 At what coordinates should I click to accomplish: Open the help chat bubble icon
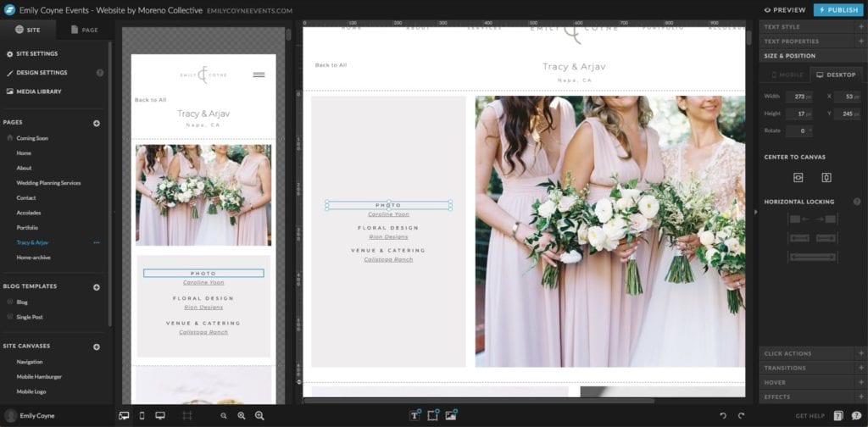click(856, 416)
